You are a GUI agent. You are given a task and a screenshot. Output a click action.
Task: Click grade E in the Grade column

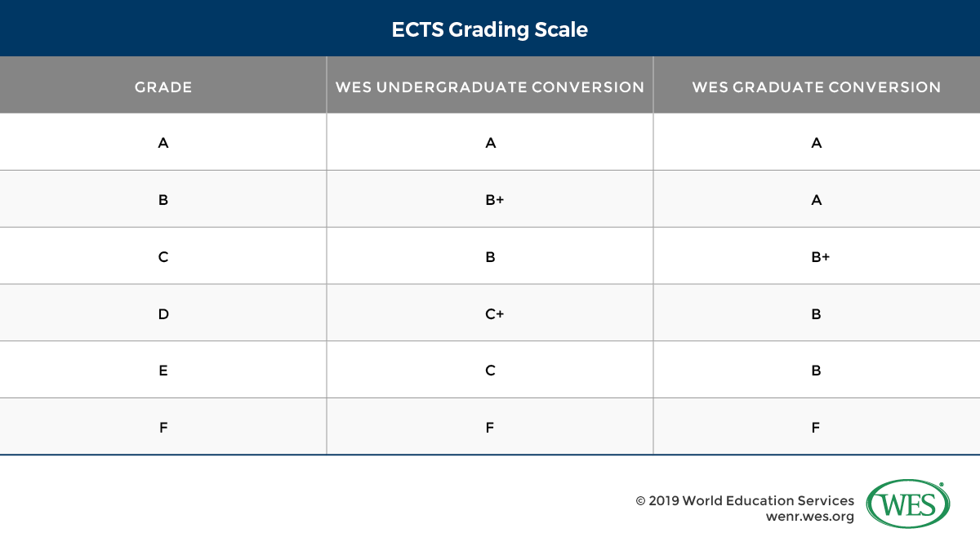(163, 371)
